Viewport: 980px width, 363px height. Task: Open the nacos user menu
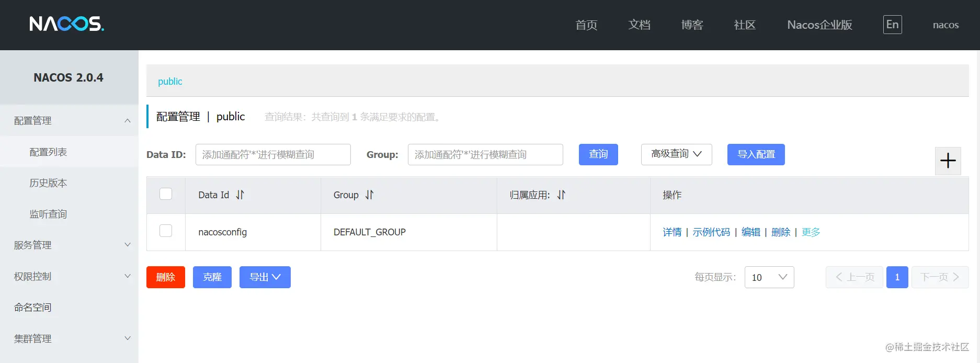(x=945, y=25)
